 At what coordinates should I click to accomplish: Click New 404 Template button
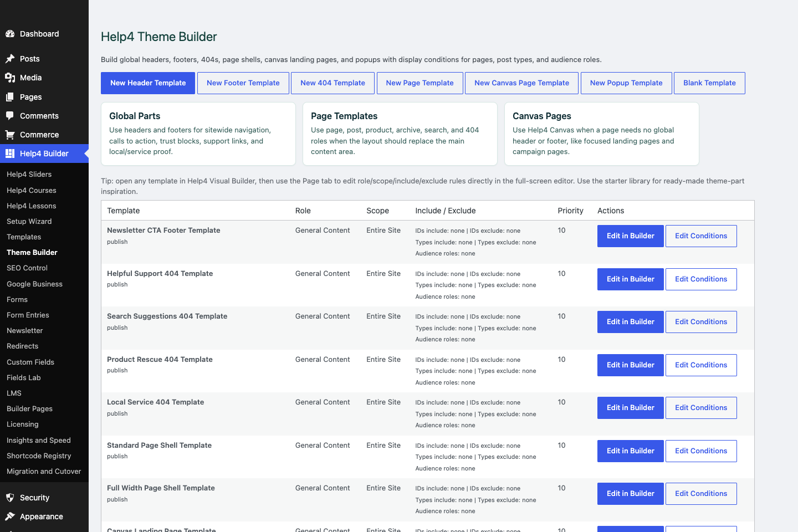click(332, 83)
